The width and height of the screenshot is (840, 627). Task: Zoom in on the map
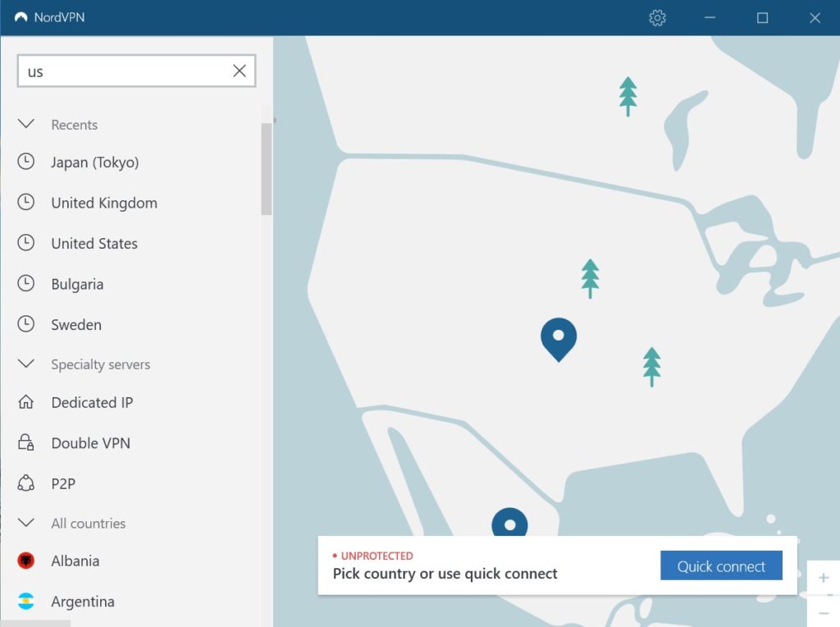[824, 578]
